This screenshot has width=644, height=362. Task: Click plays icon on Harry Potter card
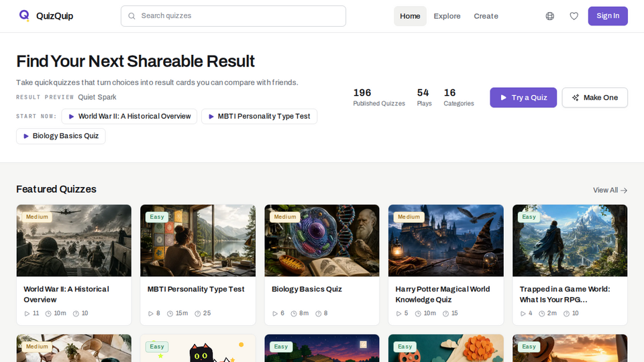398,314
